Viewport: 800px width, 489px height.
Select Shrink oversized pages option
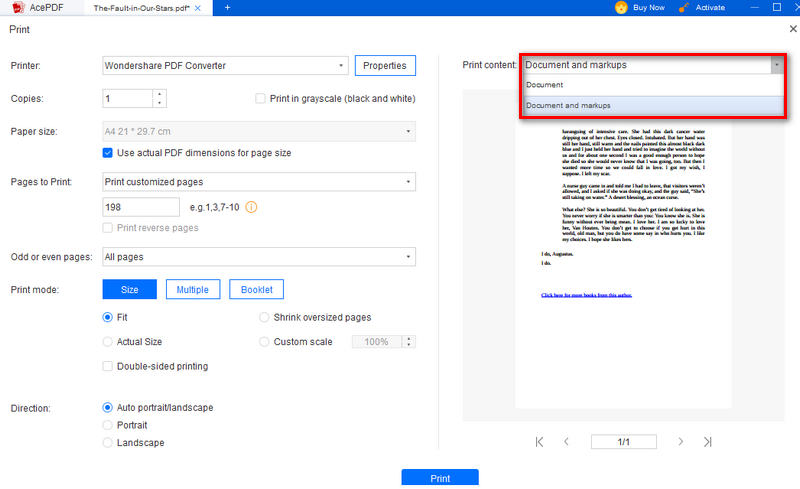(x=264, y=317)
